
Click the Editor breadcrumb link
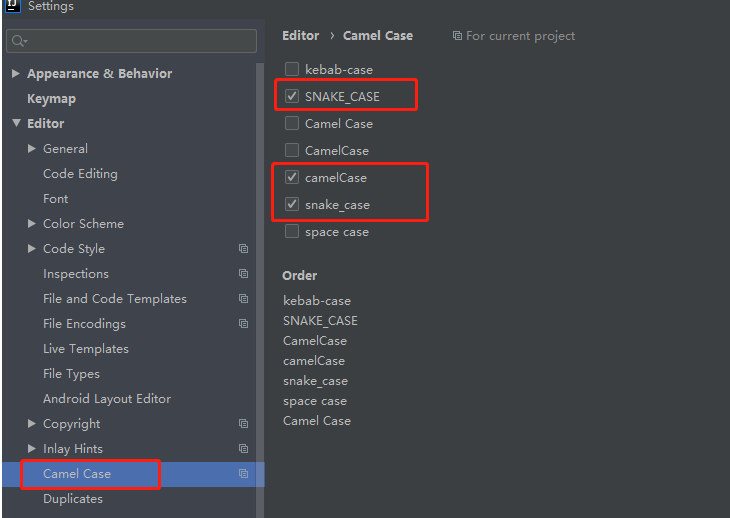[x=301, y=36]
